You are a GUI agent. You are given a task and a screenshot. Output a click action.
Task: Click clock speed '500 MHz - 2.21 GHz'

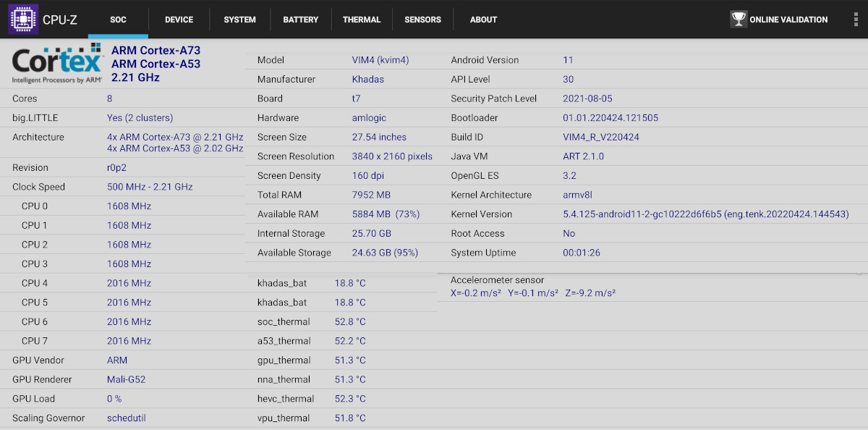[x=150, y=187]
